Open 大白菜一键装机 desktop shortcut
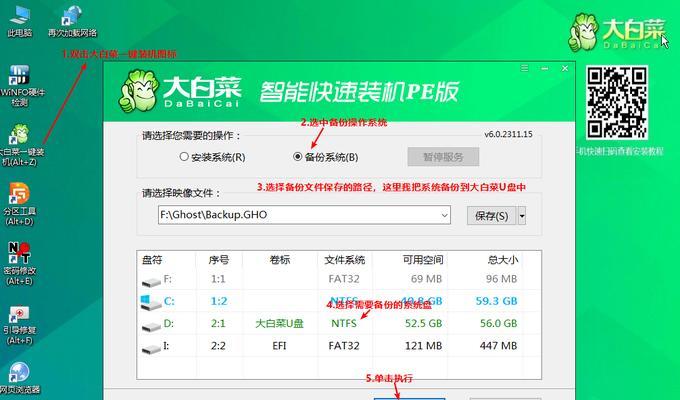Screen dimensions: 680x400 coord(20,145)
